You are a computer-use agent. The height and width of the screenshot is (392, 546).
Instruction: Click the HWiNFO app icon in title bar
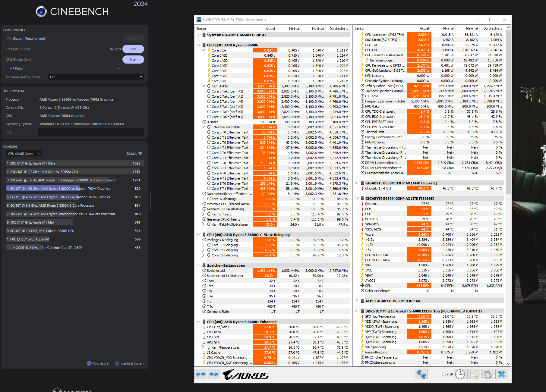[x=199, y=20]
